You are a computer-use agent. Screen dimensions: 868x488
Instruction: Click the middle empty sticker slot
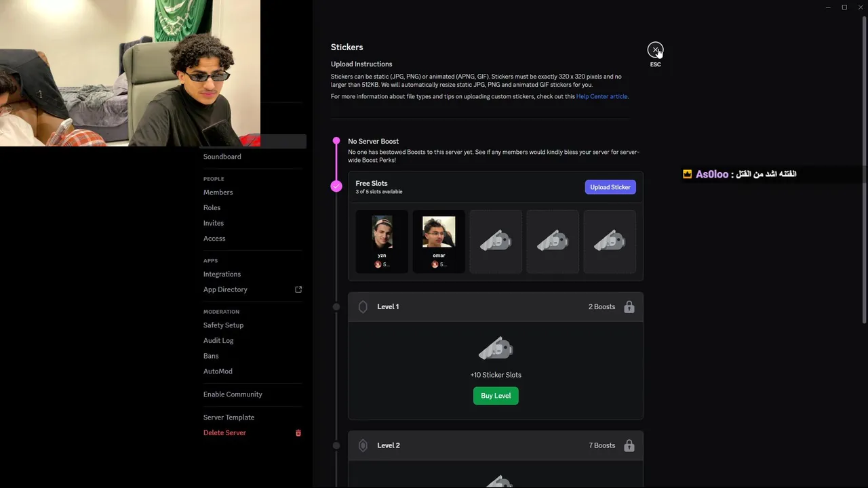pos(553,242)
